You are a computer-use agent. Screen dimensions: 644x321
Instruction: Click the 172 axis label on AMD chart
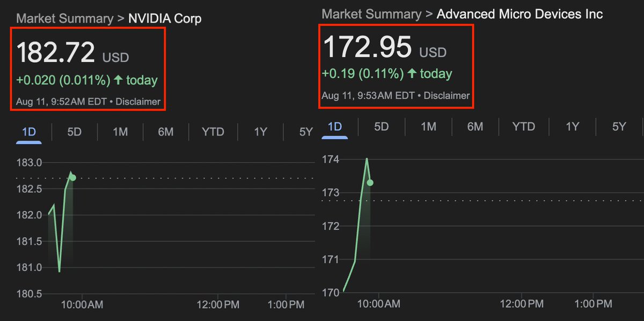point(331,226)
